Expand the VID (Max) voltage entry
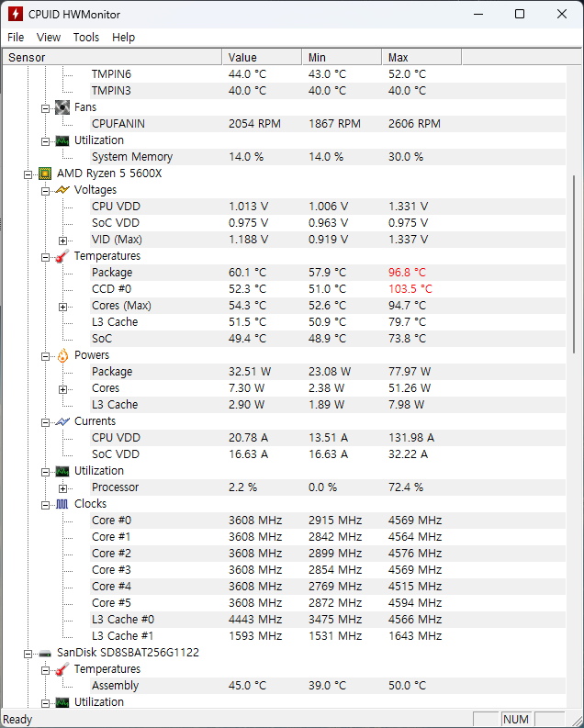The image size is (584, 728). click(x=63, y=240)
